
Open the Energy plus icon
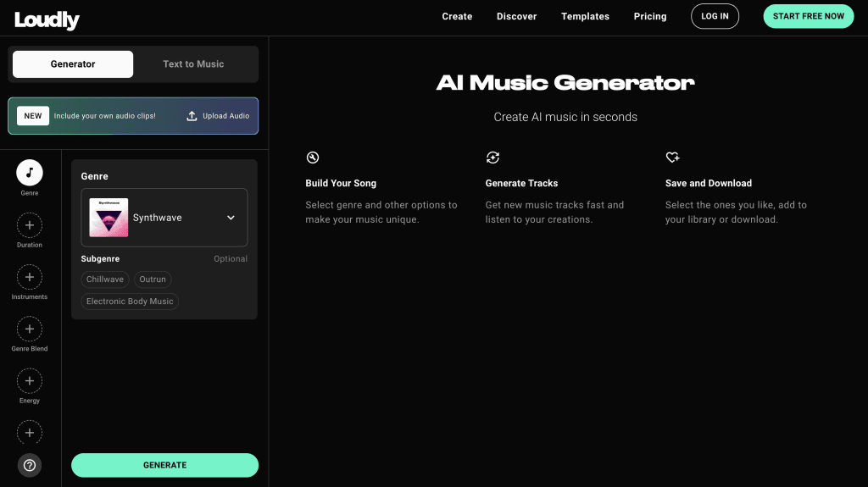point(30,381)
